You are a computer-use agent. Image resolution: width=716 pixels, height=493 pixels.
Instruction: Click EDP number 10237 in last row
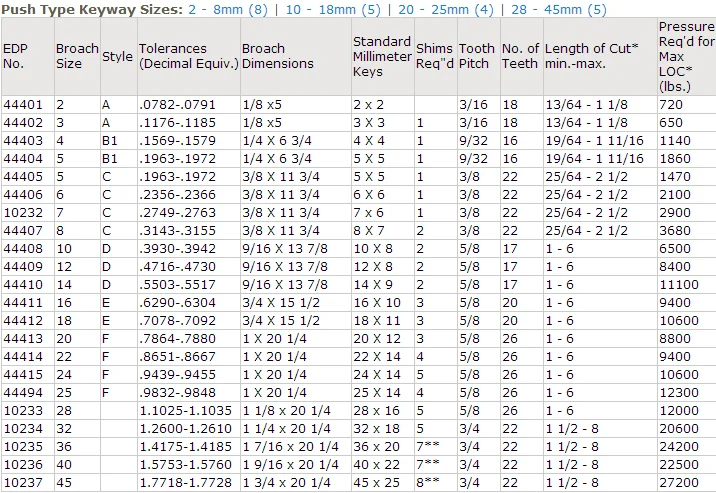click(x=21, y=482)
